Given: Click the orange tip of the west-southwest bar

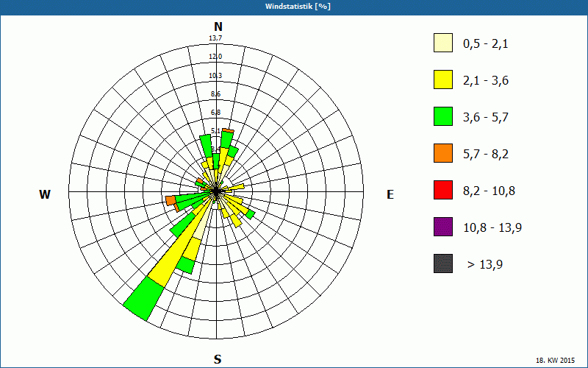Looking at the screenshot, I should point(171,200).
